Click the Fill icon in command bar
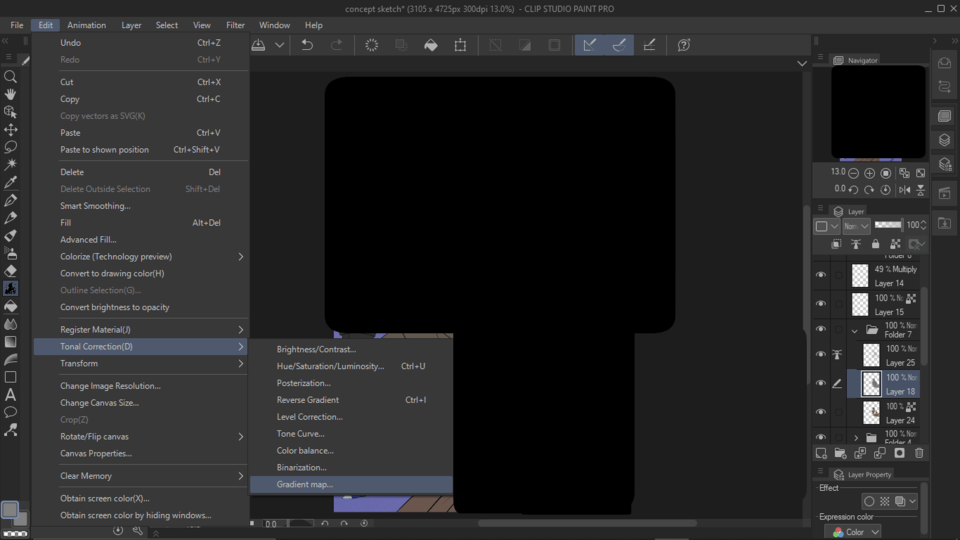Viewport: 960px width, 540px height. click(431, 45)
